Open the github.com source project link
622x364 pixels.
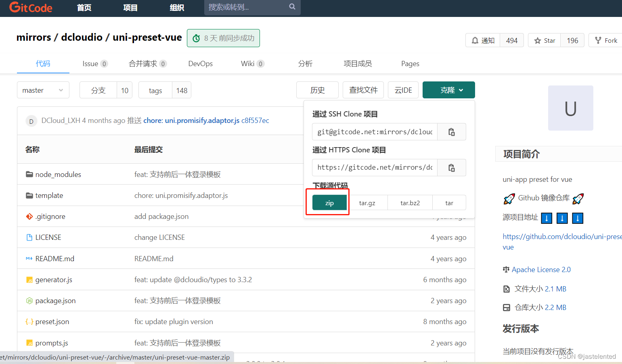562,242
